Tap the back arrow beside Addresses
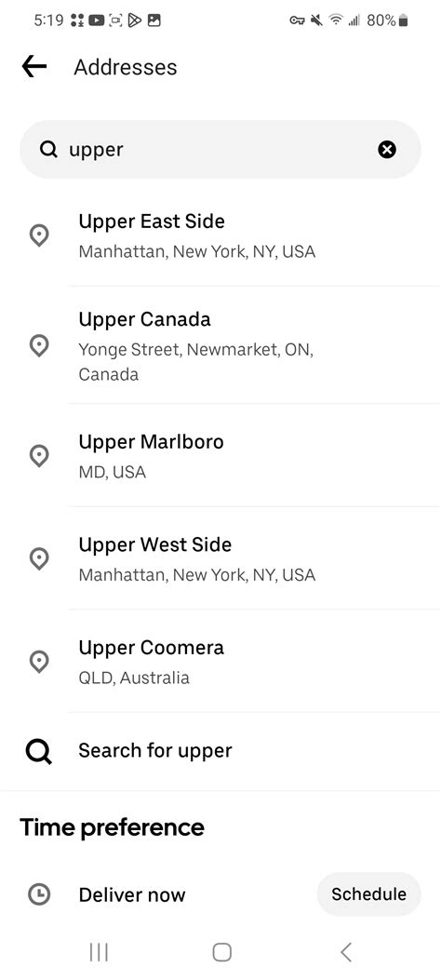The height and width of the screenshot is (980, 441). click(x=34, y=66)
